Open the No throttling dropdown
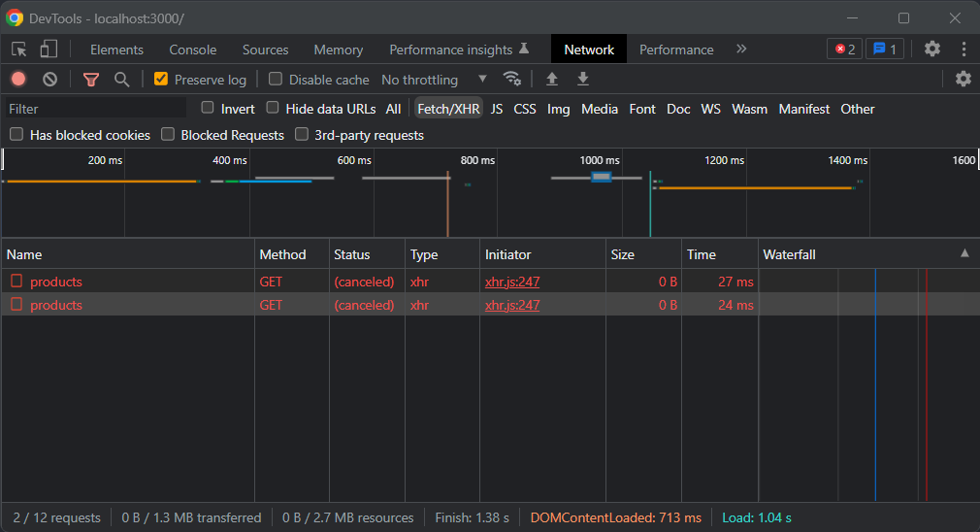The image size is (980, 532). pyautogui.click(x=434, y=80)
